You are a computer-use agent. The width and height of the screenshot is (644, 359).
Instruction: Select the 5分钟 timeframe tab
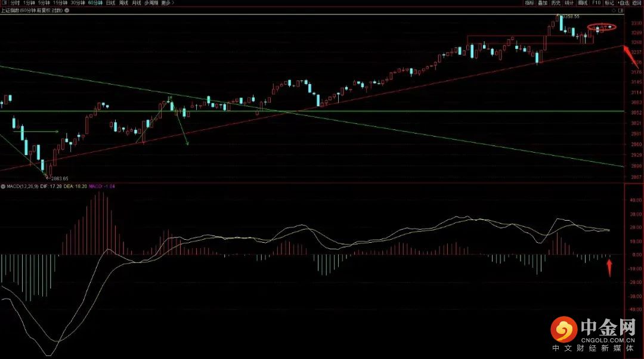pyautogui.click(x=44, y=3)
